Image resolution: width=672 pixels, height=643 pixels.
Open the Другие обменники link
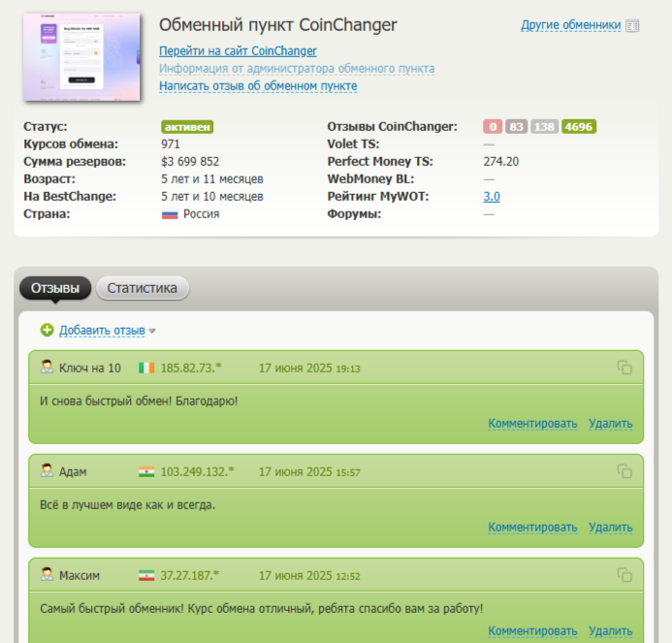point(570,25)
